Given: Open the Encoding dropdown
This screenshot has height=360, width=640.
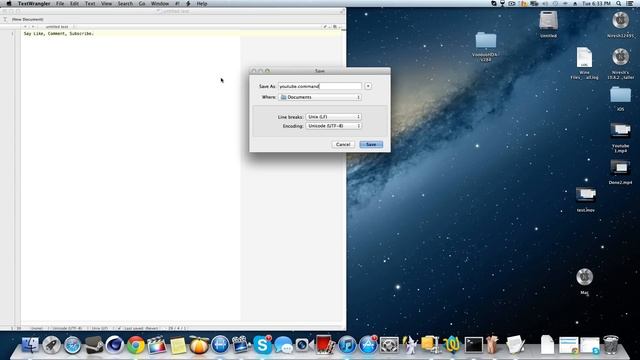Looking at the screenshot, I should pyautogui.click(x=333, y=126).
